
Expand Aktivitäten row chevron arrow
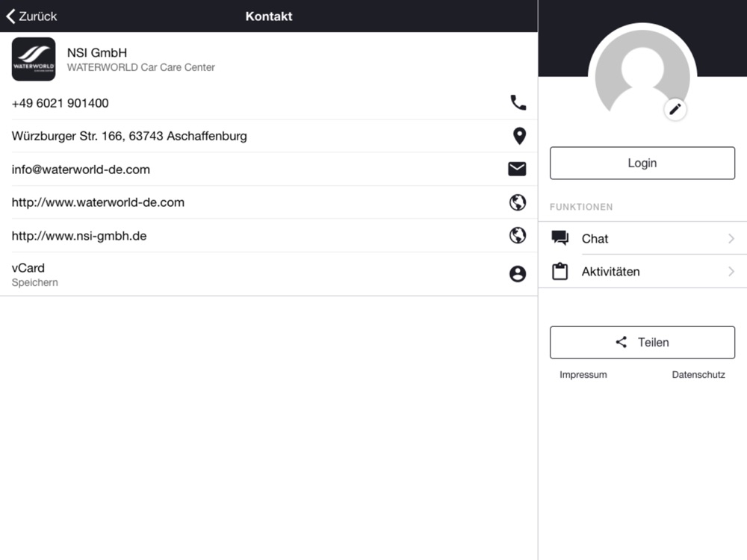[x=731, y=272]
